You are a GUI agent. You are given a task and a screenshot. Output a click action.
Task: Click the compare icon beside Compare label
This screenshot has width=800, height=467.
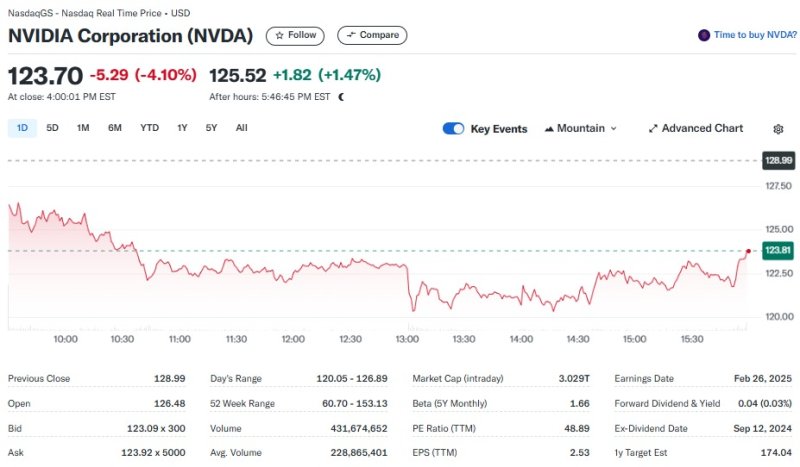point(350,35)
